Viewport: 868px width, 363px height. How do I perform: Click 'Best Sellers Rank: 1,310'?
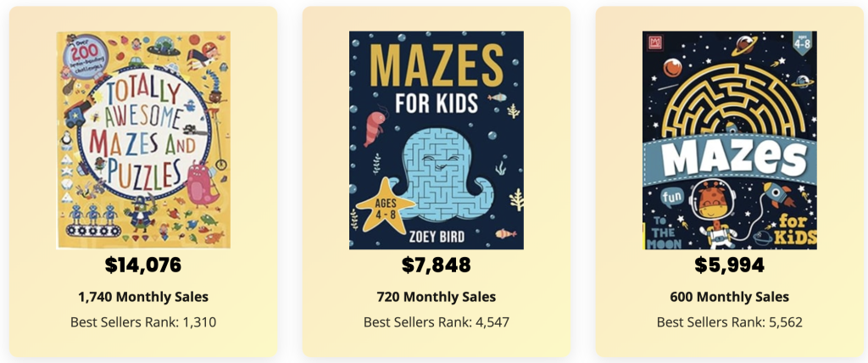coord(143,322)
